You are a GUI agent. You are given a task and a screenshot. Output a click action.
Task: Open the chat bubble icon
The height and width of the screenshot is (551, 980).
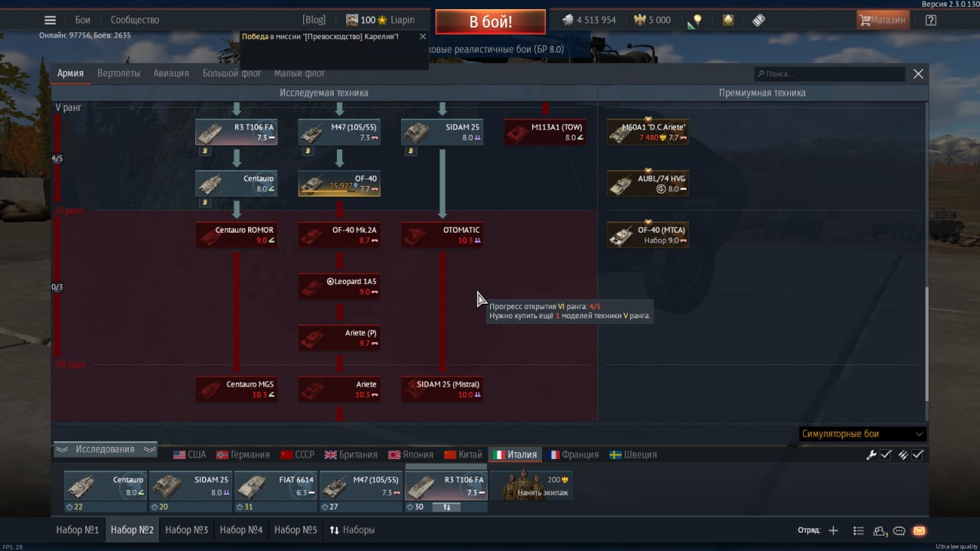(900, 530)
